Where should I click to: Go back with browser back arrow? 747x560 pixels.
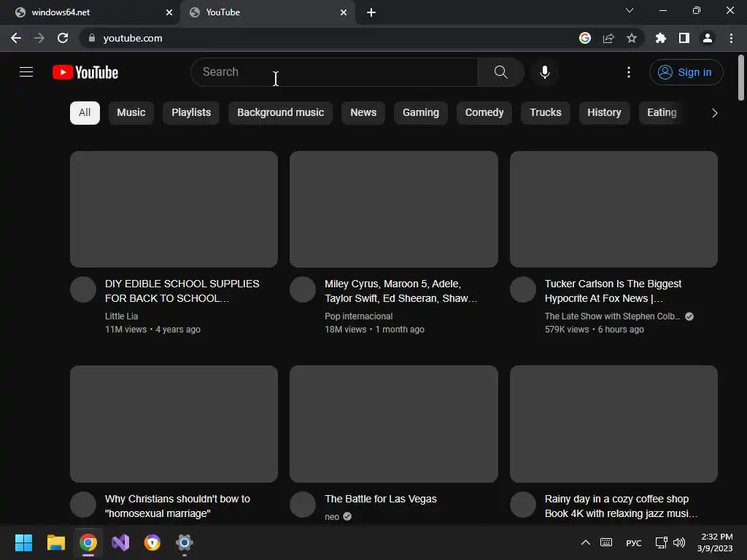click(16, 38)
